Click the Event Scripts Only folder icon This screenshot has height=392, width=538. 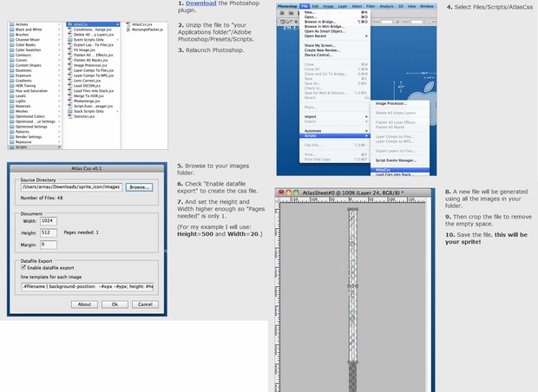pos(70,40)
